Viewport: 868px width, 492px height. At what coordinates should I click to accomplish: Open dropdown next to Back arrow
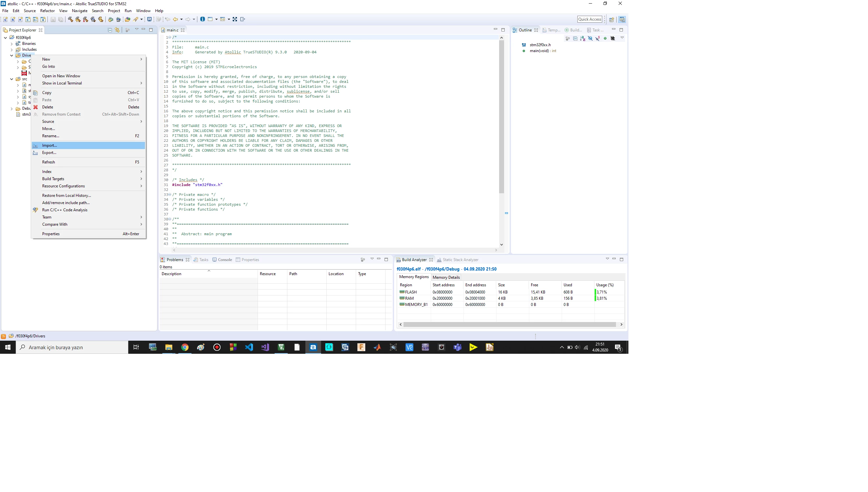point(181,19)
